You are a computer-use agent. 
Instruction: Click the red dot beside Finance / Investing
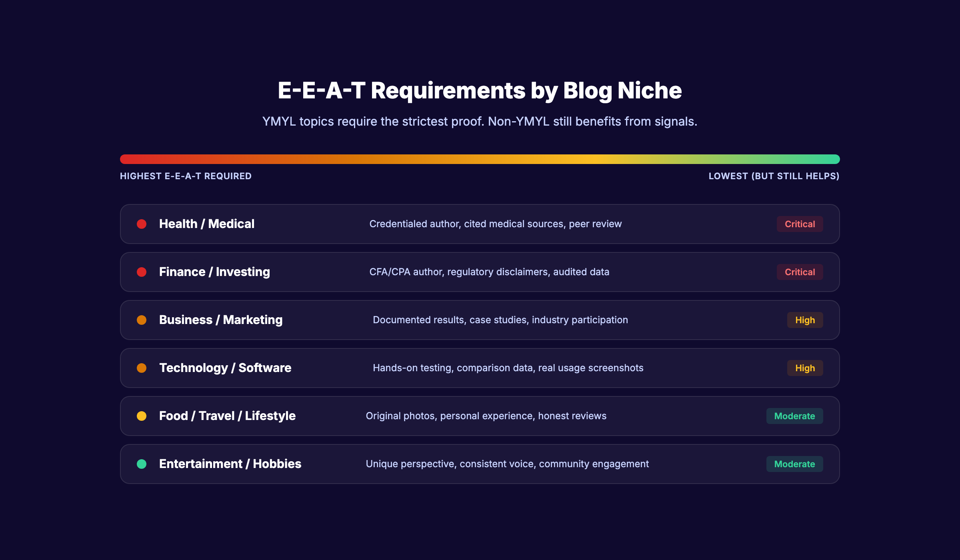(142, 272)
